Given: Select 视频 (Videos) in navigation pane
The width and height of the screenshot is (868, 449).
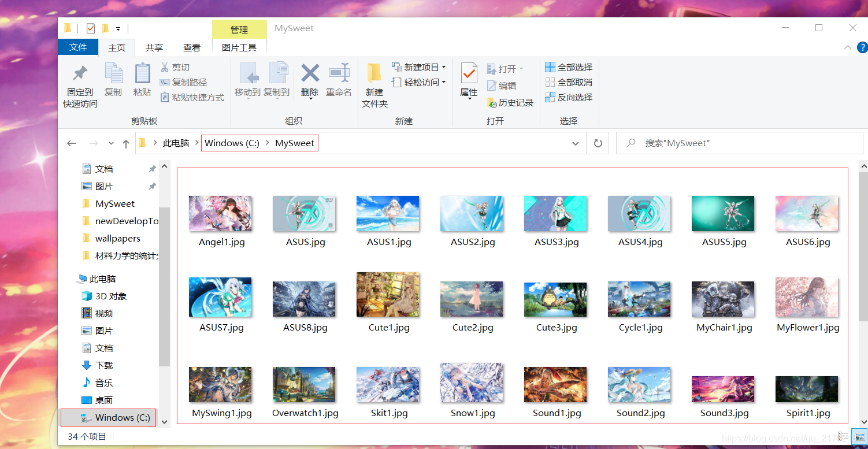Looking at the screenshot, I should point(104,313).
